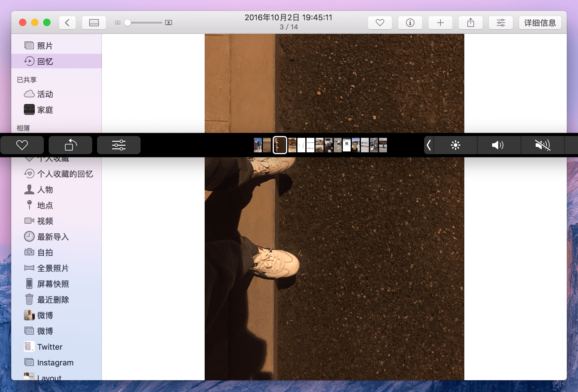The width and height of the screenshot is (578, 392).
Task: Click the Twitter album thumbnail icon
Action: tap(29, 346)
